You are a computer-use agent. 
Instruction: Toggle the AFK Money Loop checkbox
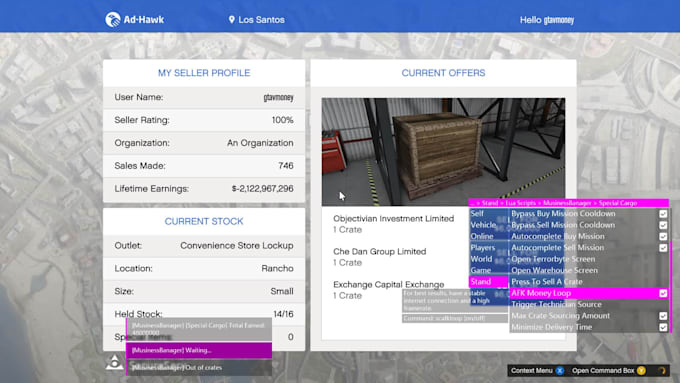tap(663, 293)
